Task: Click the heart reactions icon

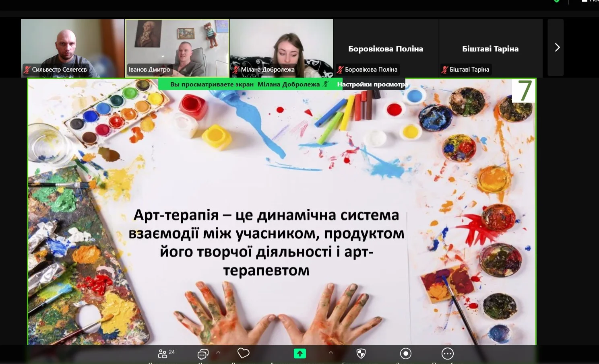Action: pyautogui.click(x=243, y=353)
